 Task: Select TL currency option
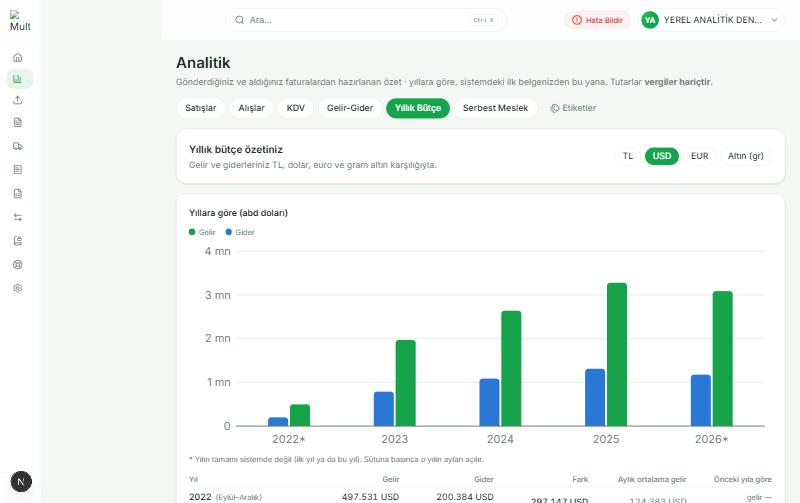tap(628, 156)
